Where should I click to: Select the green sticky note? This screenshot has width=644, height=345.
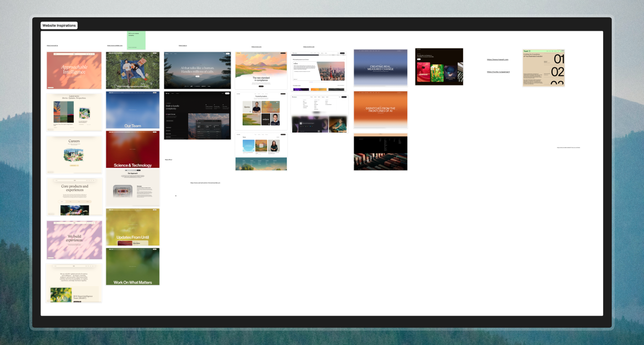[x=136, y=40]
